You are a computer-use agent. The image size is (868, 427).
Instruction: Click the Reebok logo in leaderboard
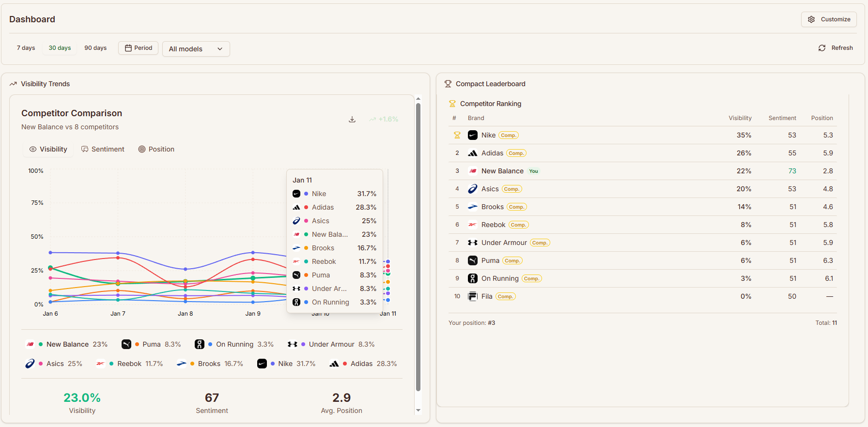[x=473, y=225]
